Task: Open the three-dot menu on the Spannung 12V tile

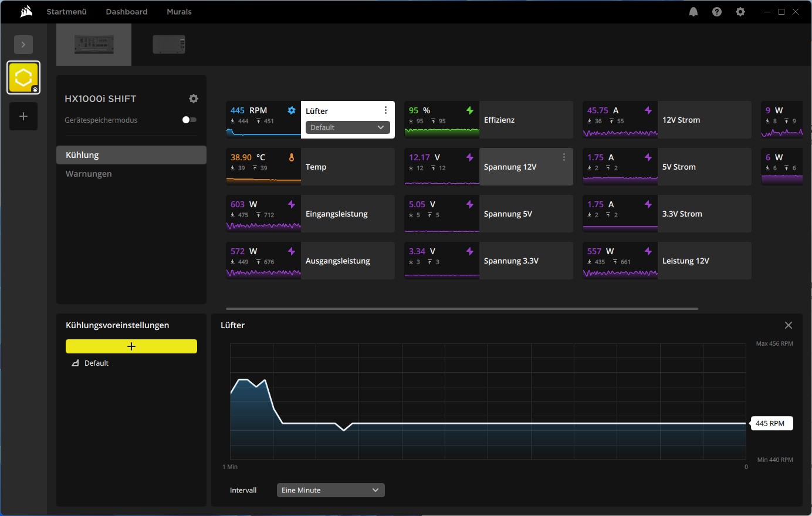Action: coord(564,157)
